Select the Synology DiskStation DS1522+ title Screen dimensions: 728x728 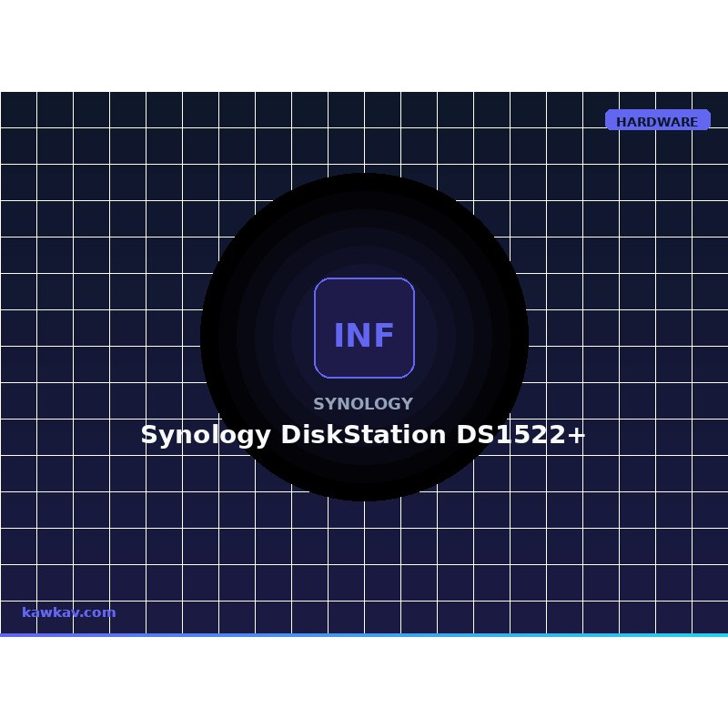pyautogui.click(x=363, y=435)
